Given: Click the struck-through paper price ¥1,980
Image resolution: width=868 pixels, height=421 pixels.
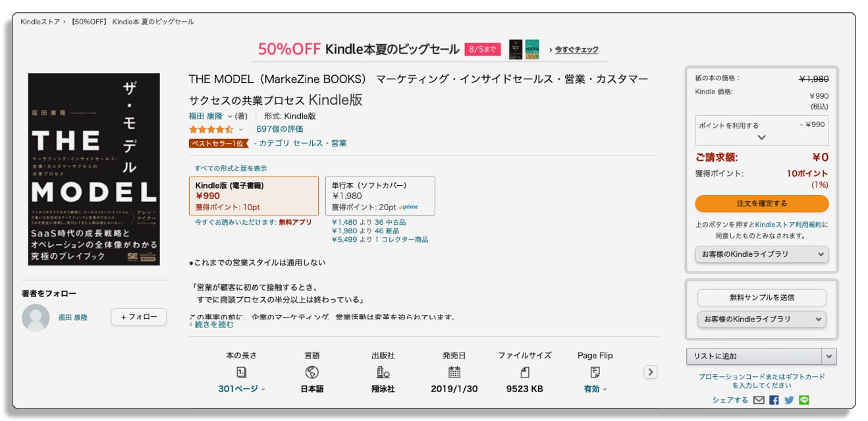Looking at the screenshot, I should 813,79.
